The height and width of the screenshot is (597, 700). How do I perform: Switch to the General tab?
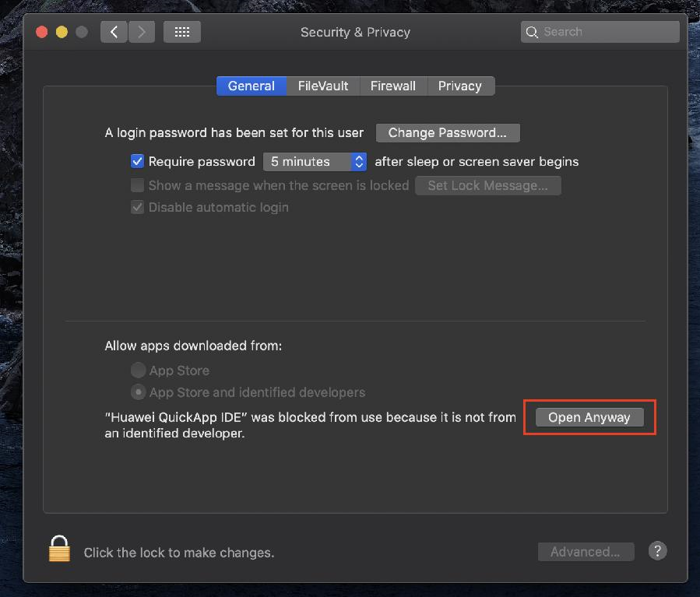pyautogui.click(x=252, y=86)
